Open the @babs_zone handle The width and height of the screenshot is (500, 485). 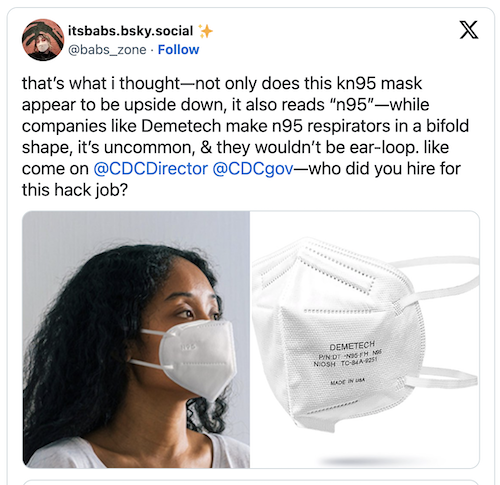coord(107,50)
